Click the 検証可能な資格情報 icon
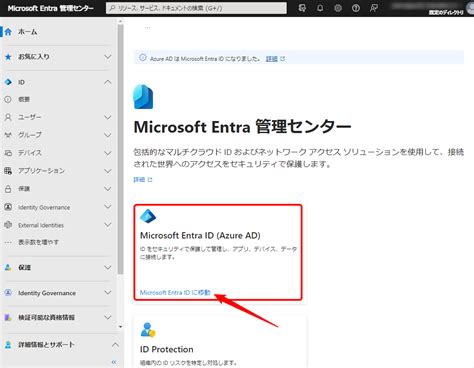This screenshot has width=474, height=368. coord(8,317)
